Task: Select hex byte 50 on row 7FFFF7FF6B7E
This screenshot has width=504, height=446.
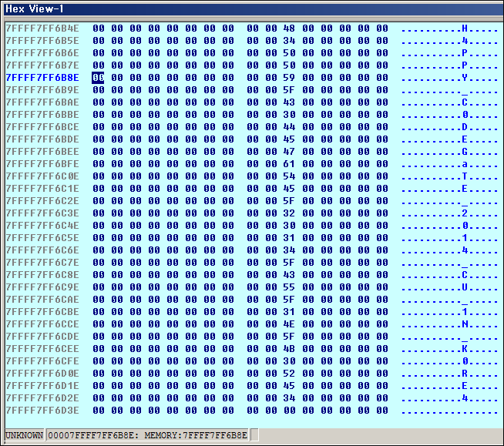Action: [x=289, y=65]
